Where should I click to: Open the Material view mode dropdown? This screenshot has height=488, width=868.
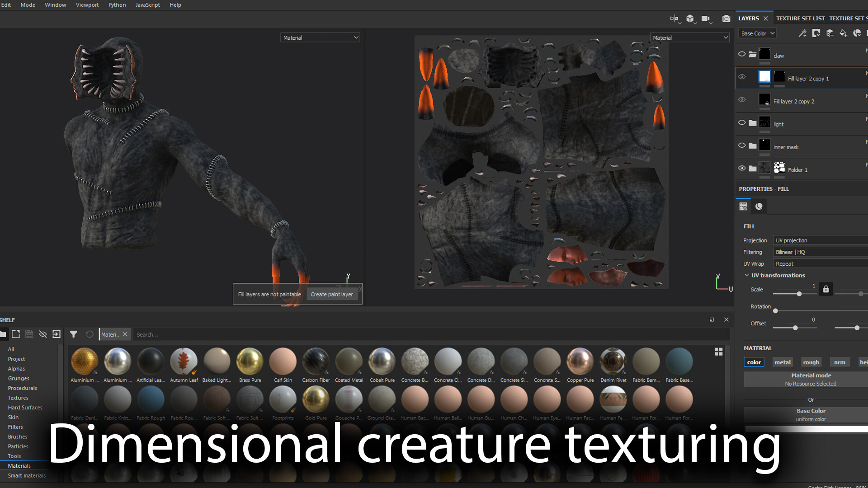320,37
